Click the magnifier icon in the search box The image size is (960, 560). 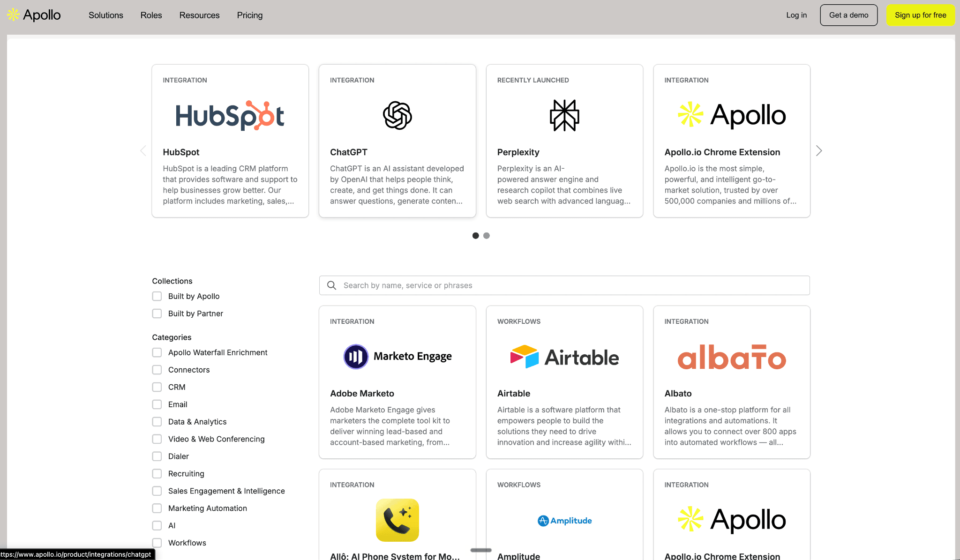tap(331, 285)
